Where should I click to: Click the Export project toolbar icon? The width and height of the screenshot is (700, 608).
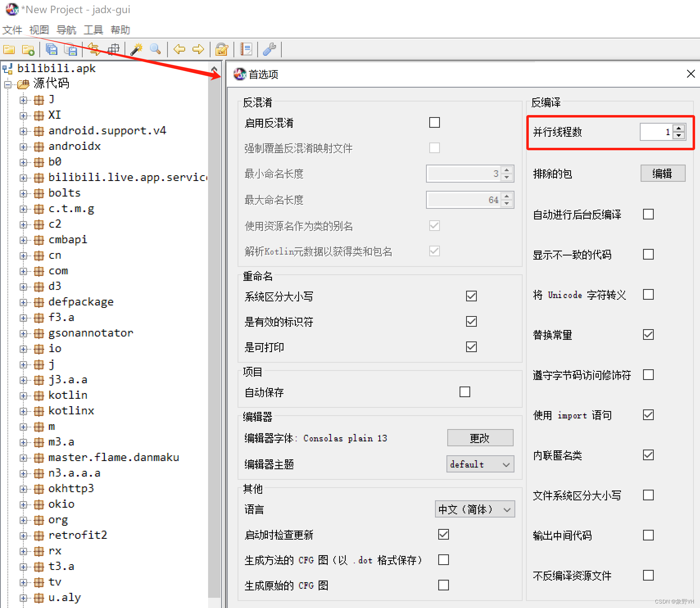[70, 50]
